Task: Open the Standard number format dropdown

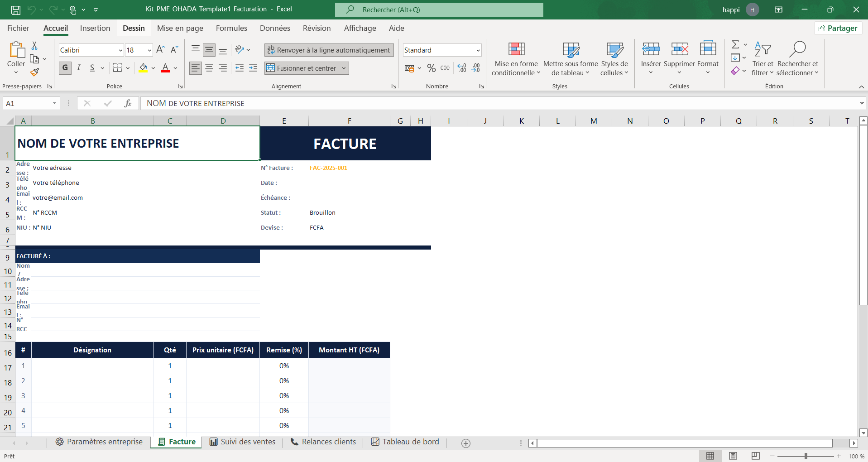Action: (x=478, y=50)
